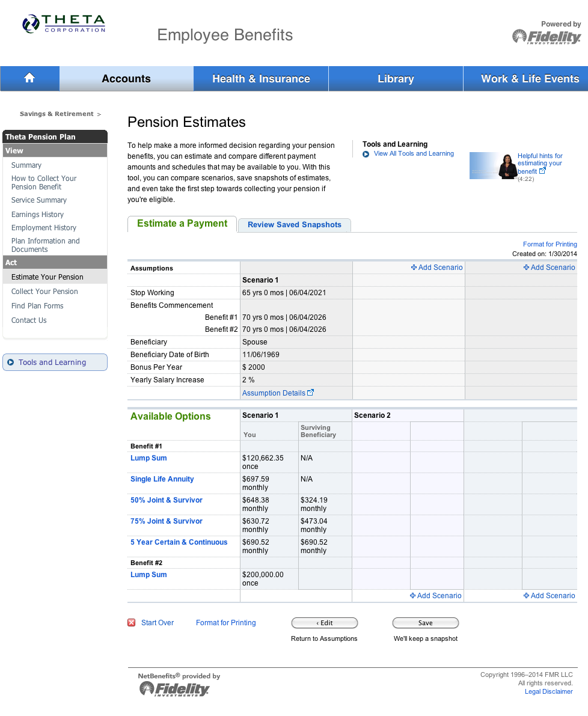Open the Helpful hints video thumbnail
This screenshot has height=716, width=588.
494,166
